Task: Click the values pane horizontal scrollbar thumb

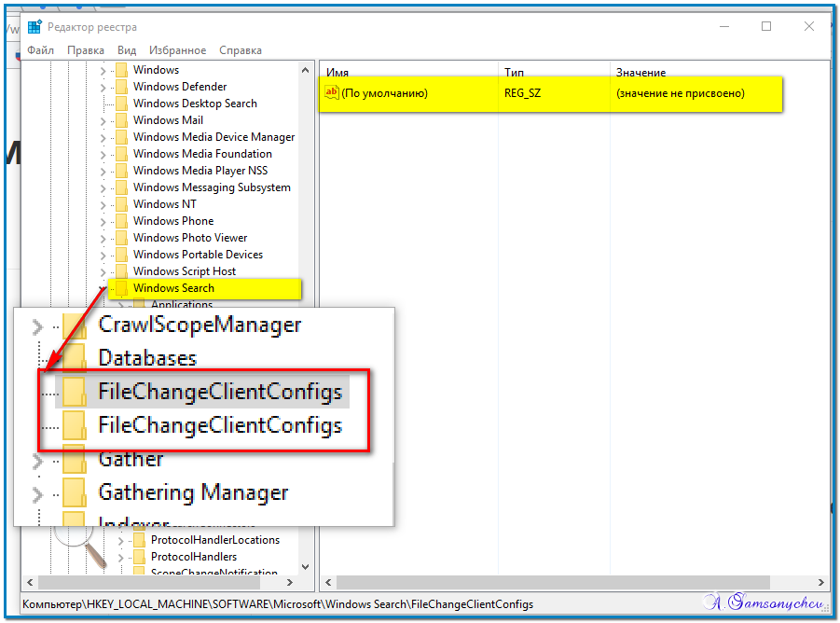Action: point(553,582)
